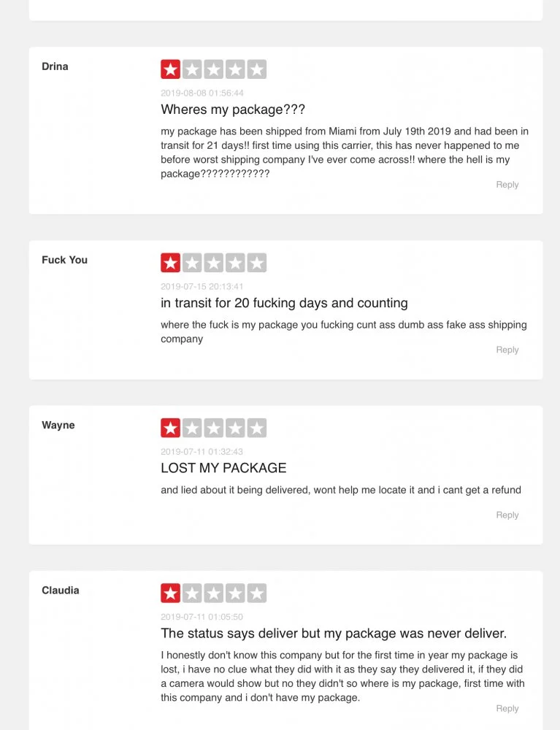
Task: Click the red star in Claudia's review
Action: pos(170,593)
